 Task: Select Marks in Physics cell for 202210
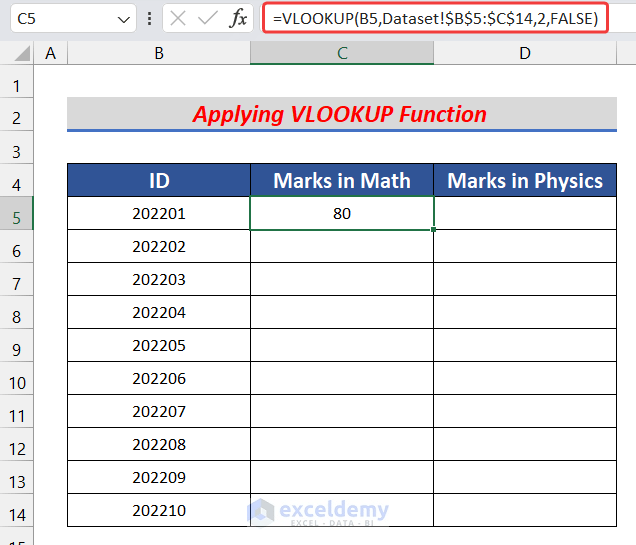point(525,511)
